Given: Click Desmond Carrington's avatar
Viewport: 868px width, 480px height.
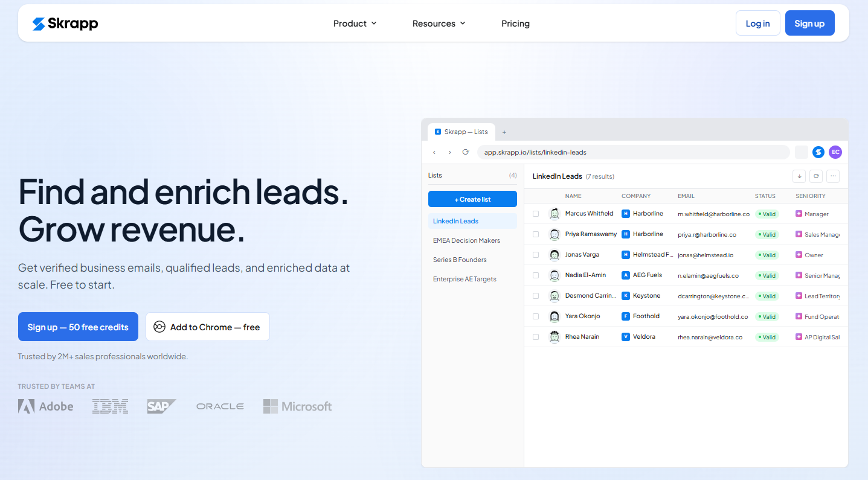Looking at the screenshot, I should point(554,296).
